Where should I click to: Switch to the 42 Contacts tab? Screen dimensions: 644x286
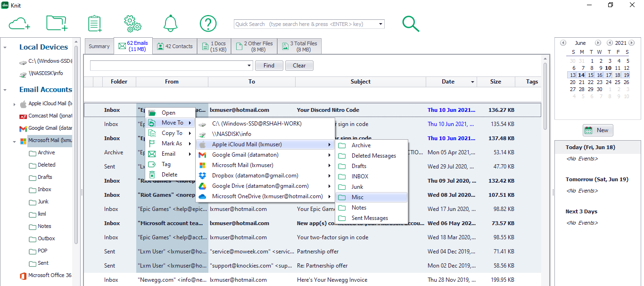175,46
